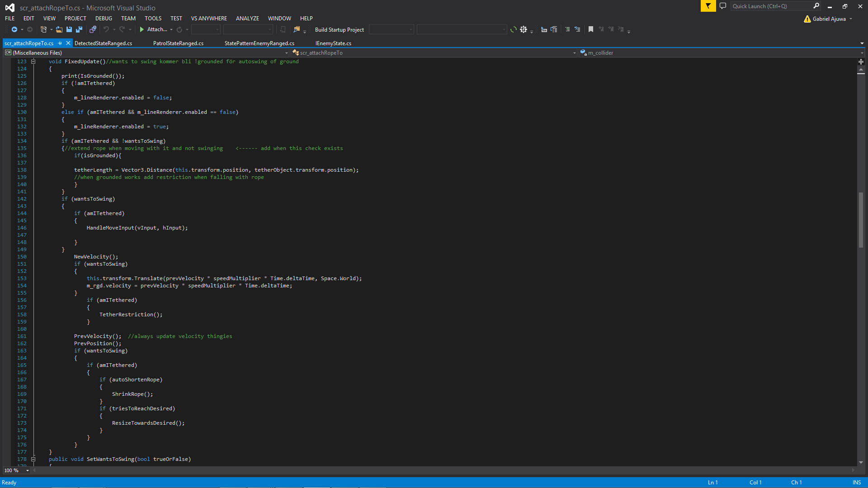Open the FILE menu
The image size is (868, 488).
[x=9, y=19]
